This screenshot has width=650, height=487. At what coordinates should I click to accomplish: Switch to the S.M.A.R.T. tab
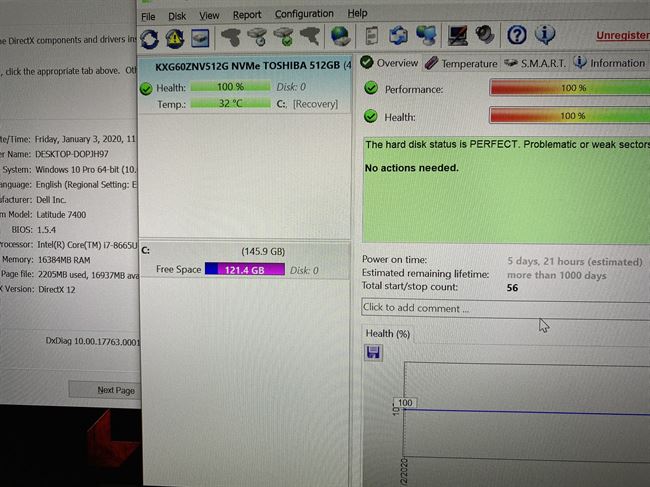point(535,63)
